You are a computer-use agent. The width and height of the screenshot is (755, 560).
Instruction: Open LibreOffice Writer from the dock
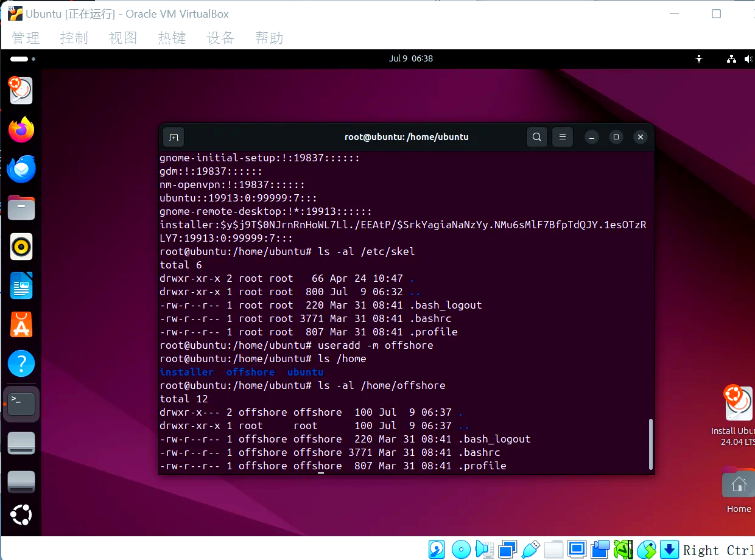21,285
